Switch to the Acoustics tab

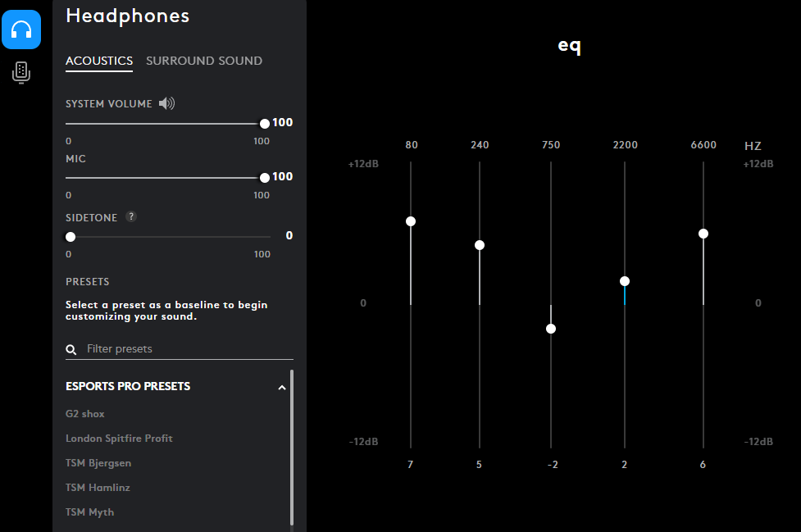pyautogui.click(x=99, y=61)
